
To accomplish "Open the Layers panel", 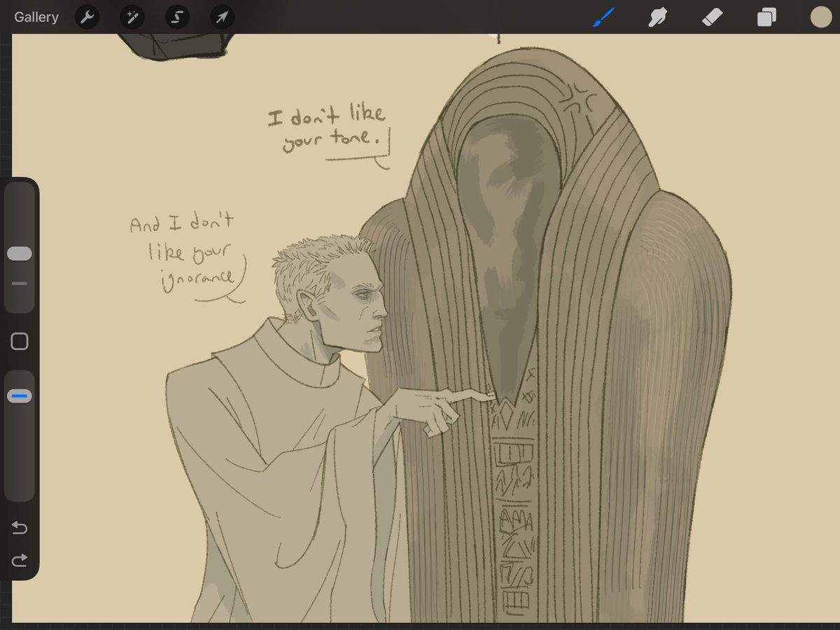I will pos(766,17).
